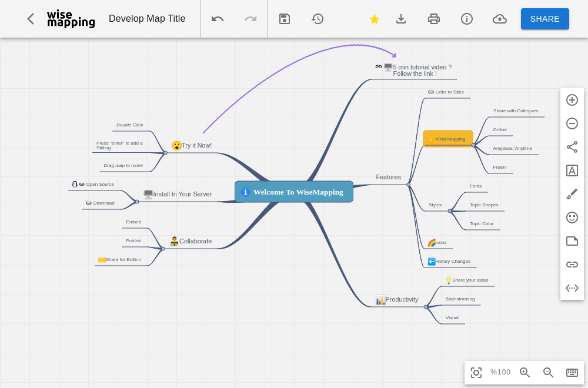Open the link icon on 'Open Source'
This screenshot has width=588, height=388.
pos(82,185)
